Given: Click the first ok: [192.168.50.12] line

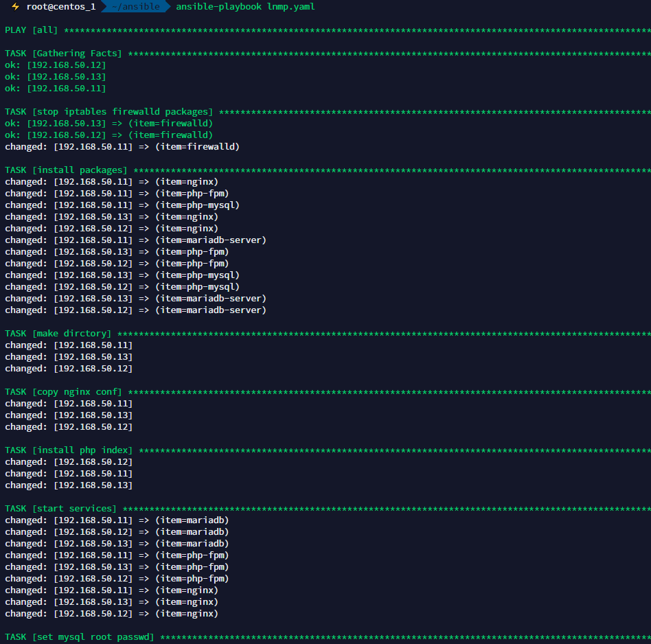Looking at the screenshot, I should point(56,65).
